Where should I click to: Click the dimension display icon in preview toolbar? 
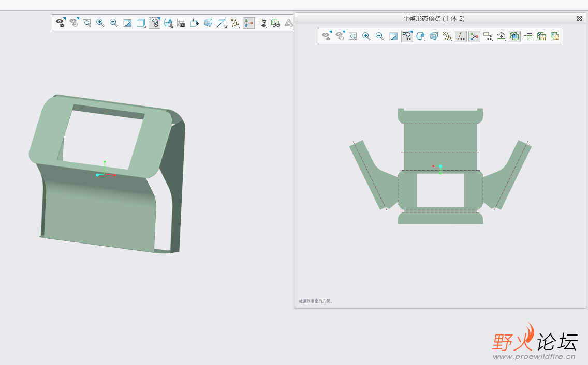(528, 36)
